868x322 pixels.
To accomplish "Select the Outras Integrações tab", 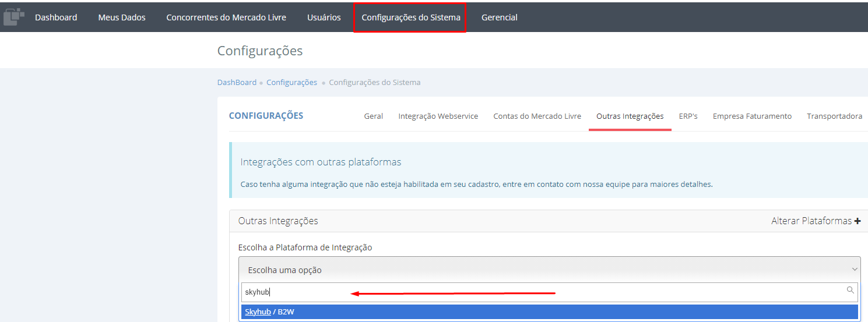I will 630,116.
